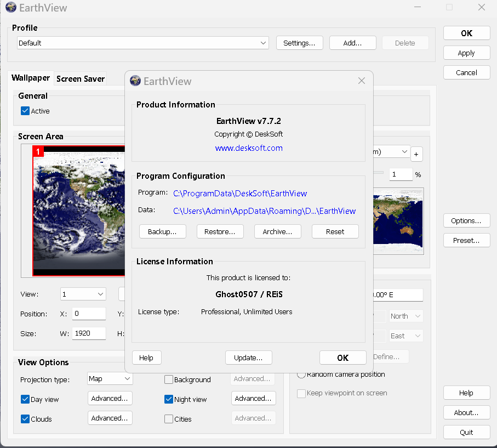
Task: Open the Projection type Map dropdown
Action: pyautogui.click(x=110, y=378)
